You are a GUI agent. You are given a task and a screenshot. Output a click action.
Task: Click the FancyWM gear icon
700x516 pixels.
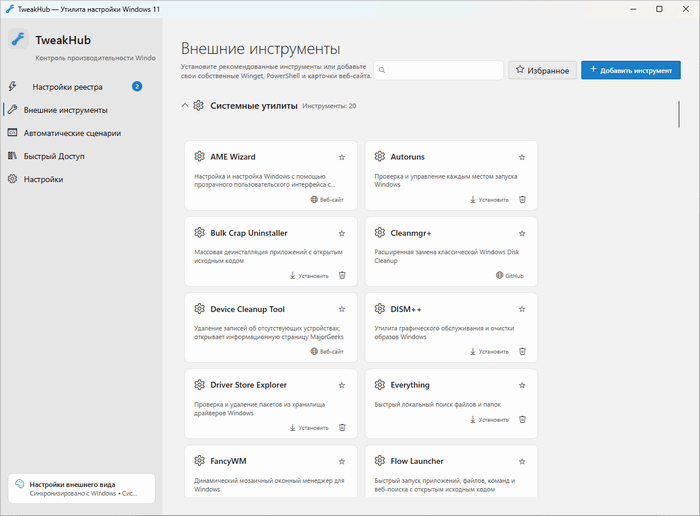point(199,461)
